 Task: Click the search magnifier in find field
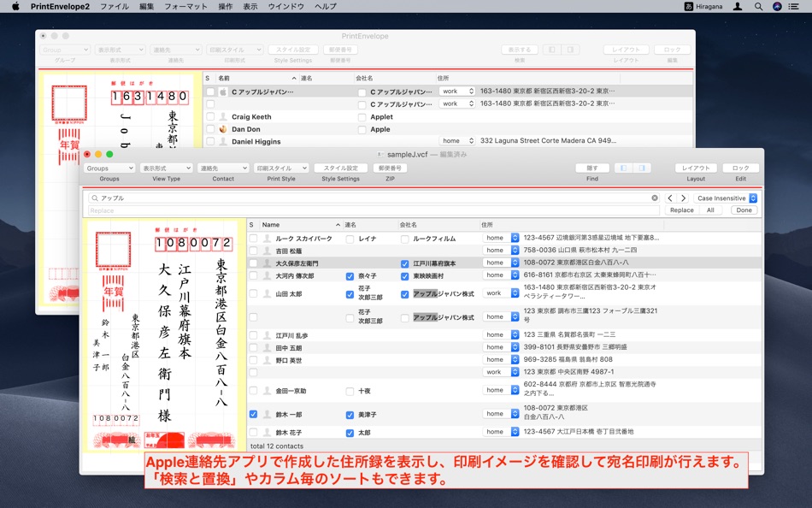pos(94,198)
